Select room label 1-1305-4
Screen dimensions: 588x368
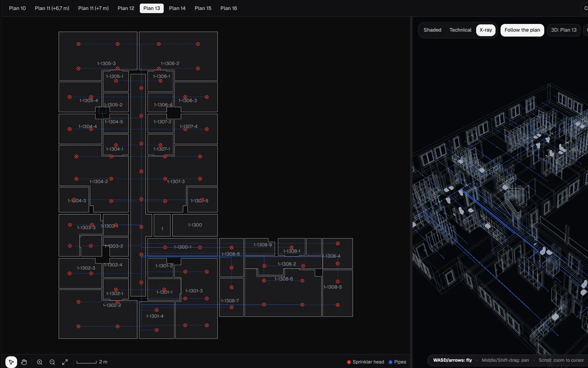click(89, 100)
